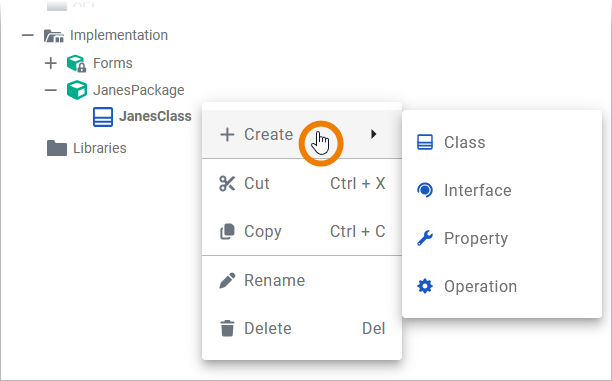Screen dimensions: 612x381
Task: Select JanesClass in the tree
Action: click(155, 116)
